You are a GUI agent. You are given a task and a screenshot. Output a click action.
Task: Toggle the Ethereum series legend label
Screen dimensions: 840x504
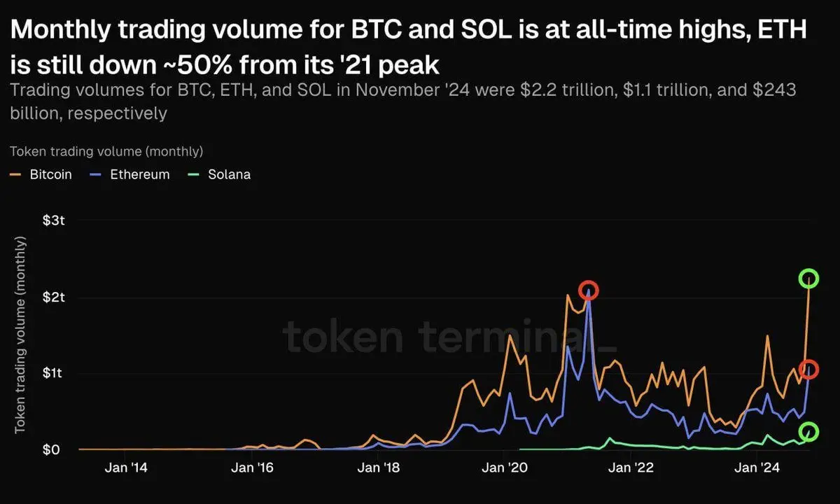click(140, 174)
